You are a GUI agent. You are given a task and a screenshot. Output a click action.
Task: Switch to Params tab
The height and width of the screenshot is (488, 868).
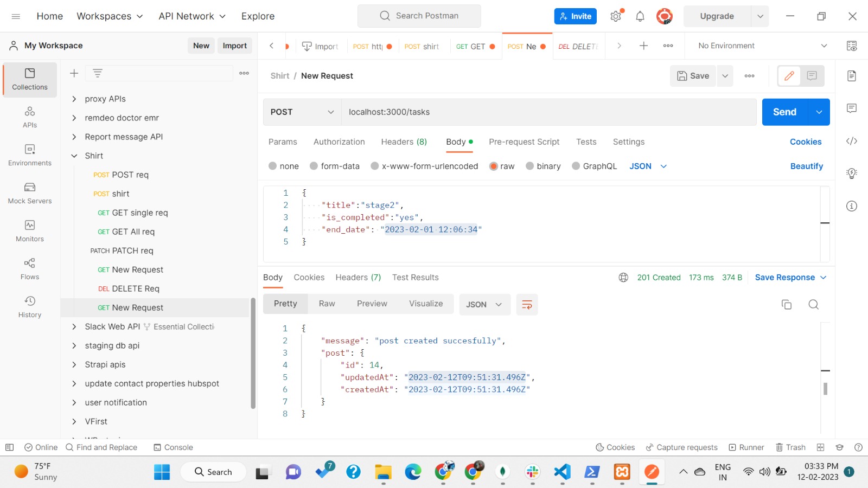tap(283, 142)
